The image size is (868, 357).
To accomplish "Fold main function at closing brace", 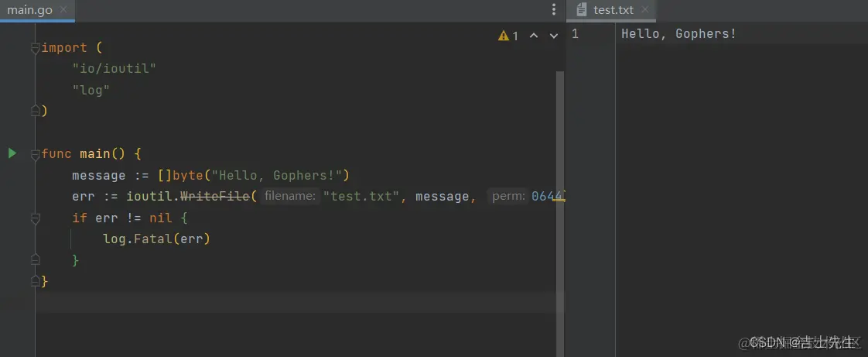I will 36,281.
